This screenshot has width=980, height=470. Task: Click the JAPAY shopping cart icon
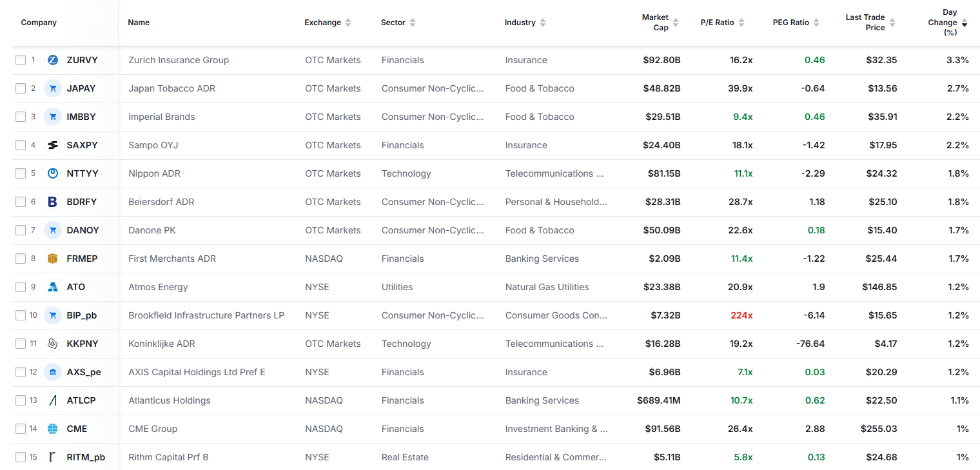pos(53,88)
